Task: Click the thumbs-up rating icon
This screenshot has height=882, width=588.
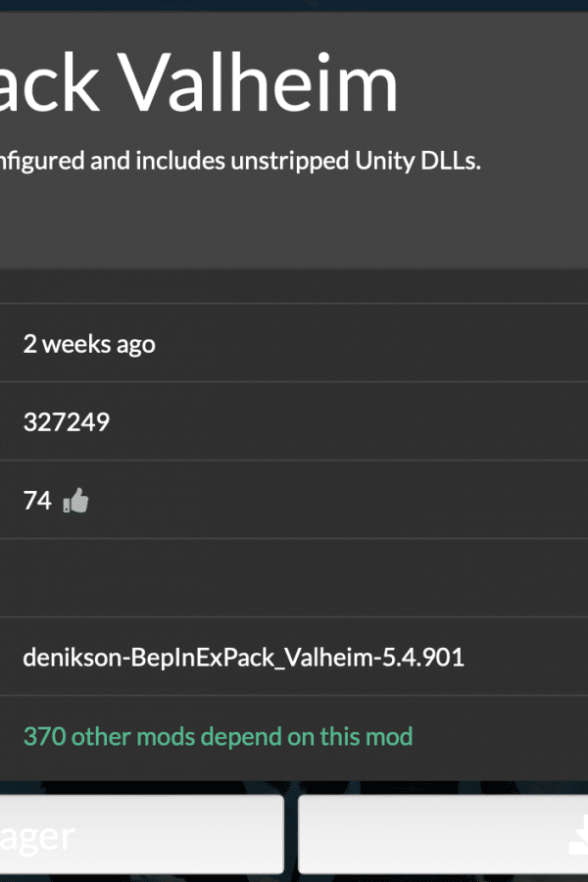Action: tap(76, 500)
